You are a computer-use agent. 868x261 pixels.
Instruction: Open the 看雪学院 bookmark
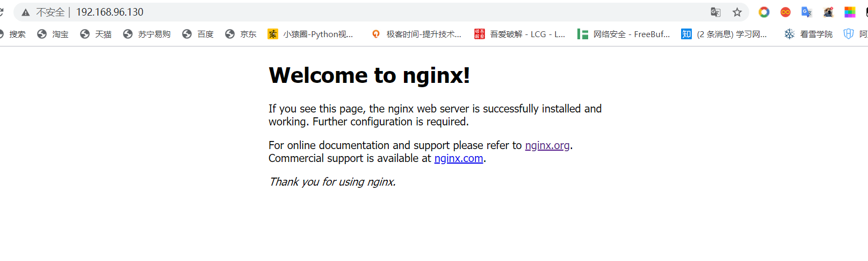tap(808, 34)
